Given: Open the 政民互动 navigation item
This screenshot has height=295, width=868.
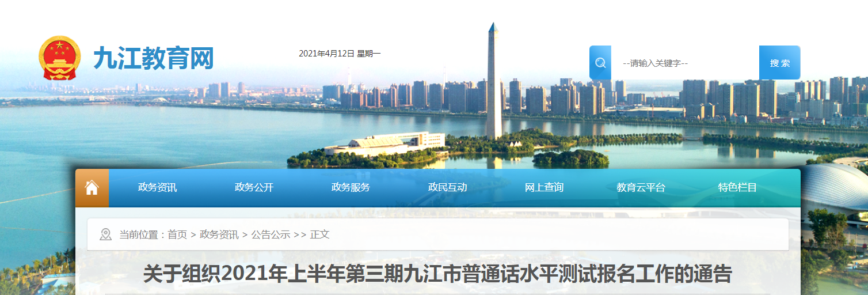Looking at the screenshot, I should point(447,188).
